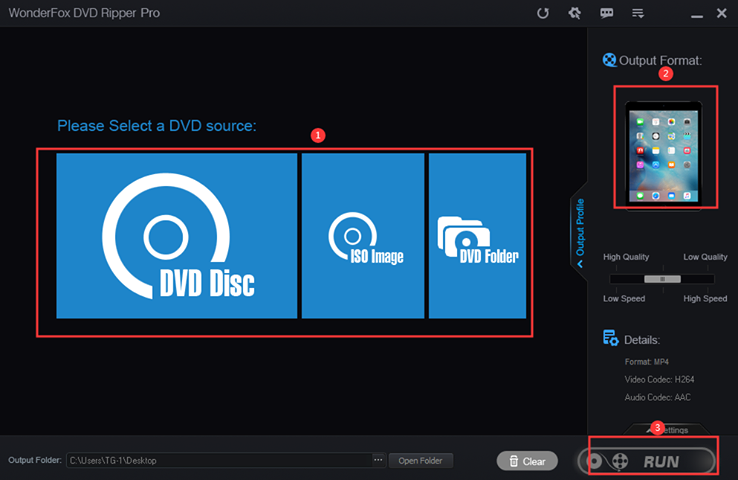The height and width of the screenshot is (480, 738).
Task: Click the film reel icon beside RUN
Action: 620,461
